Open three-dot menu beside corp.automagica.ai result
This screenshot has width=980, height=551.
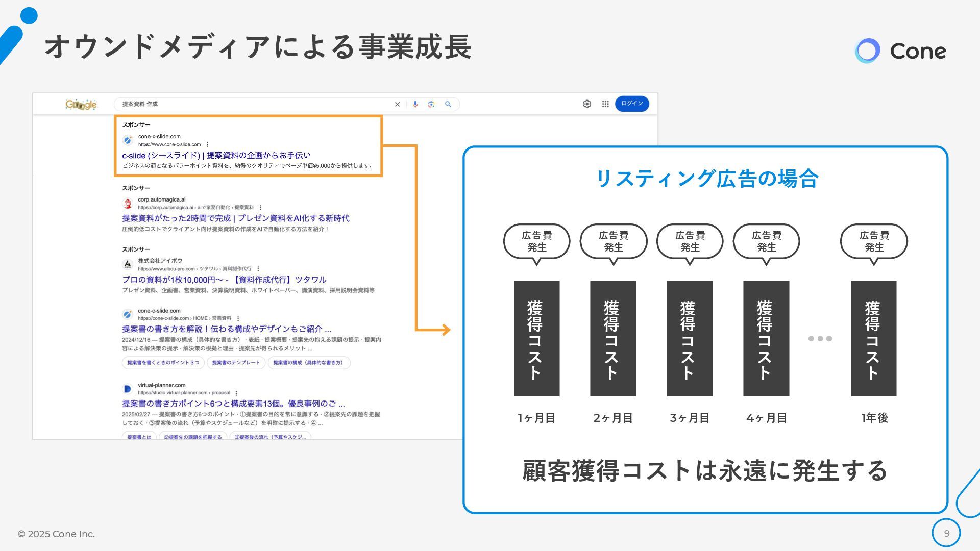[260, 208]
